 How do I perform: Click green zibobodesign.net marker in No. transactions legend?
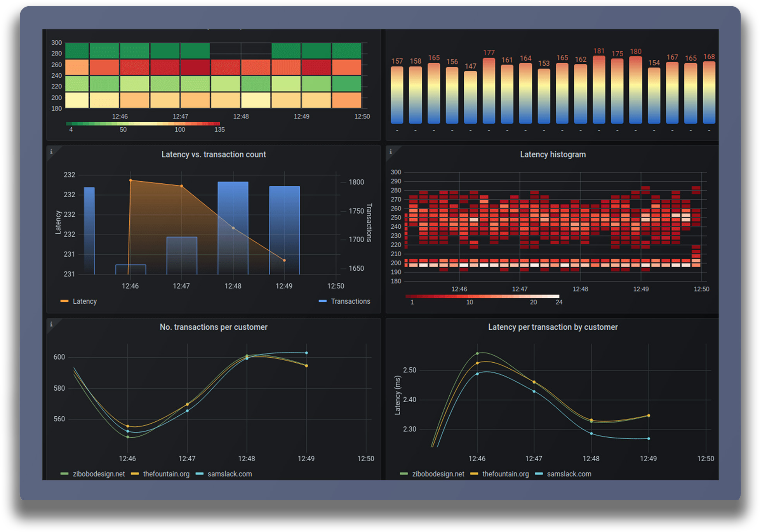[x=64, y=474]
